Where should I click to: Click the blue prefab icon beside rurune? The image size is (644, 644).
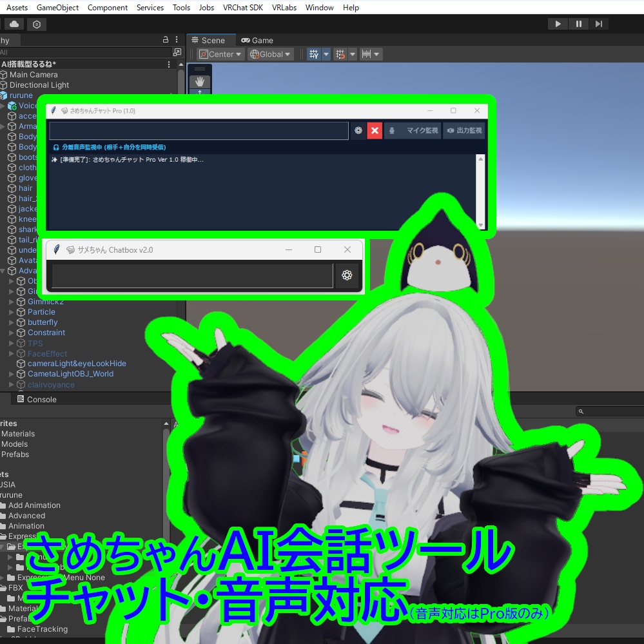point(4,95)
